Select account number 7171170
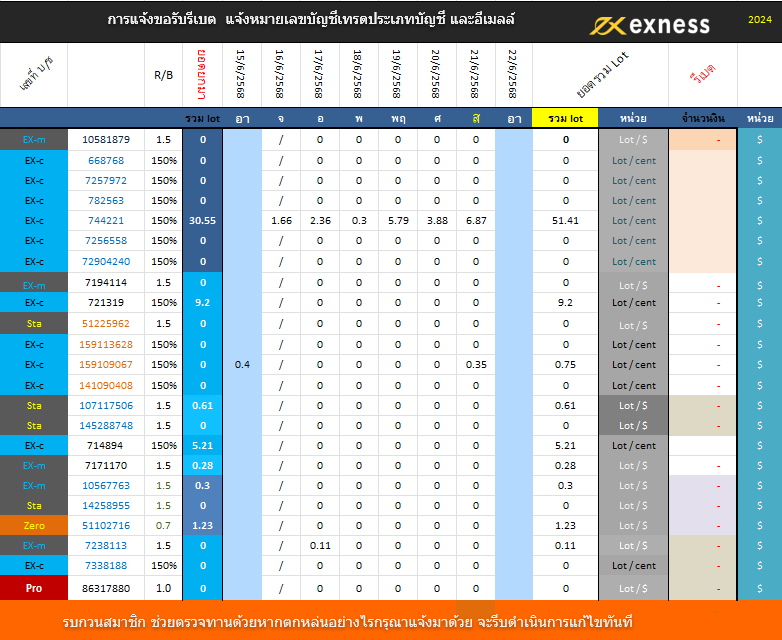The image size is (782, 640). pyautogui.click(x=106, y=465)
